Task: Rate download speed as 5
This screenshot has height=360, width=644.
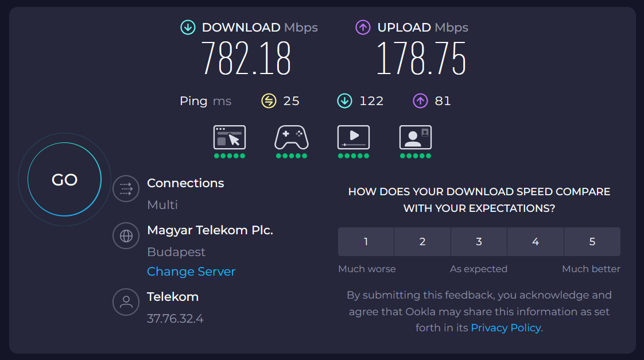Action: pos(592,242)
